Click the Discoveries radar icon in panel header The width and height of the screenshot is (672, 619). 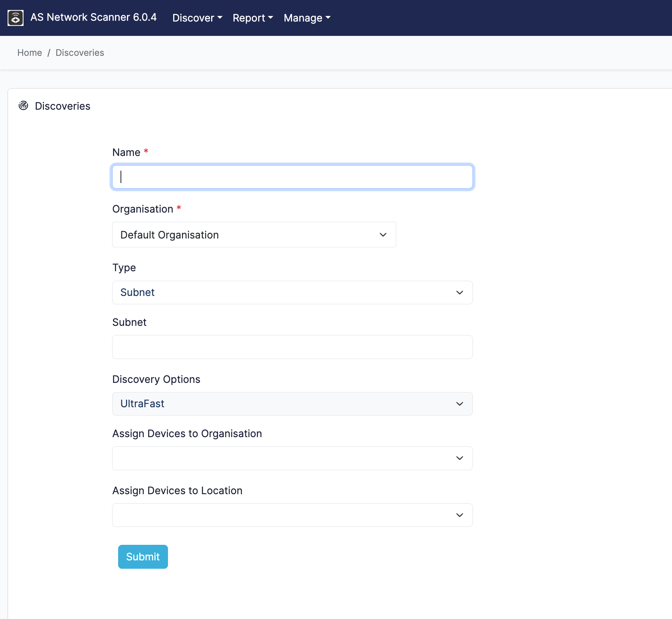click(24, 105)
